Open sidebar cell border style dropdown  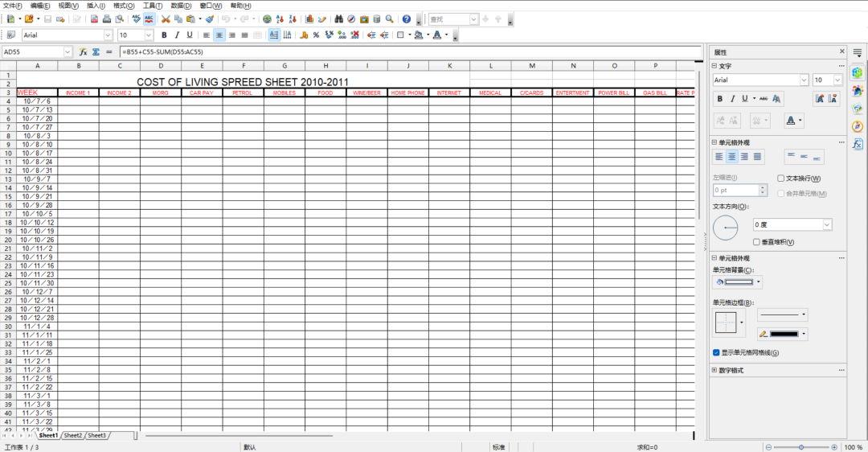(x=742, y=322)
